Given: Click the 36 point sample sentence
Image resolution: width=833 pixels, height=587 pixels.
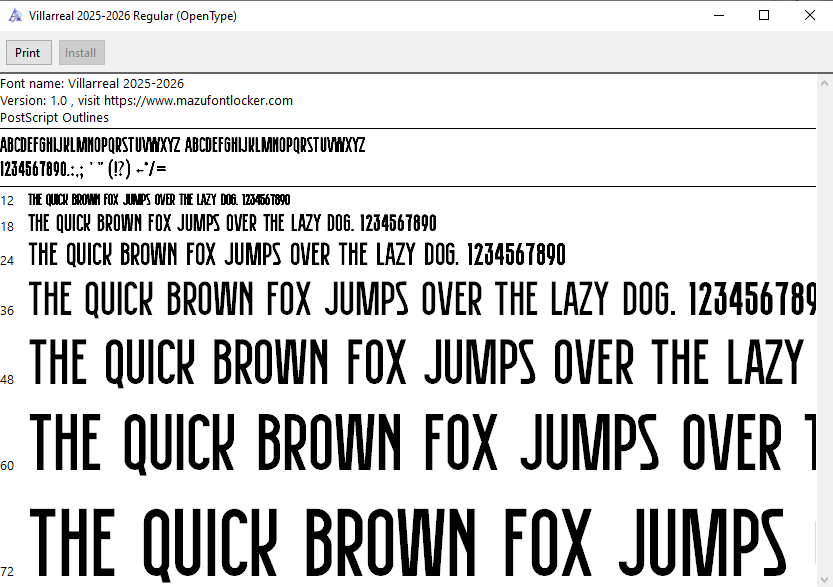Looking at the screenshot, I should (420, 299).
